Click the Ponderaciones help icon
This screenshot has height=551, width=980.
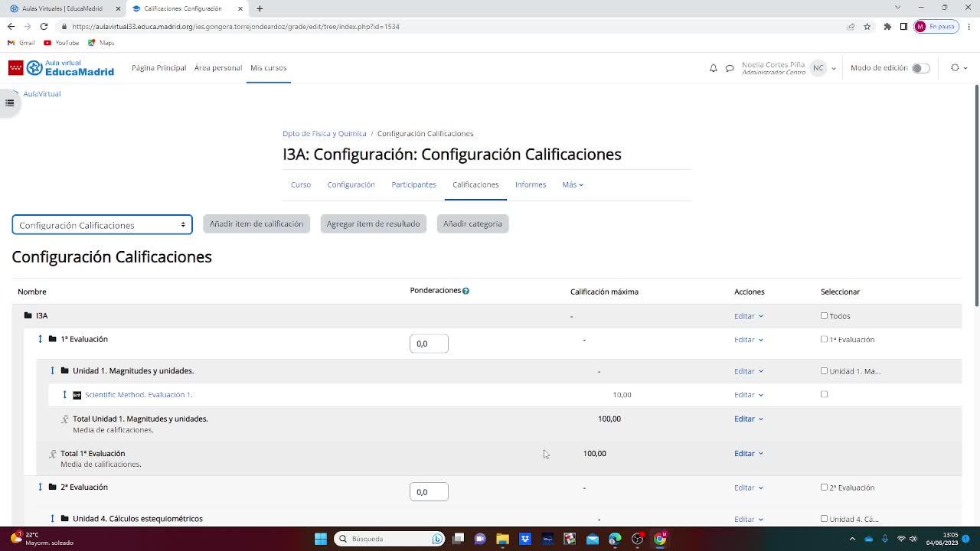[x=465, y=291]
